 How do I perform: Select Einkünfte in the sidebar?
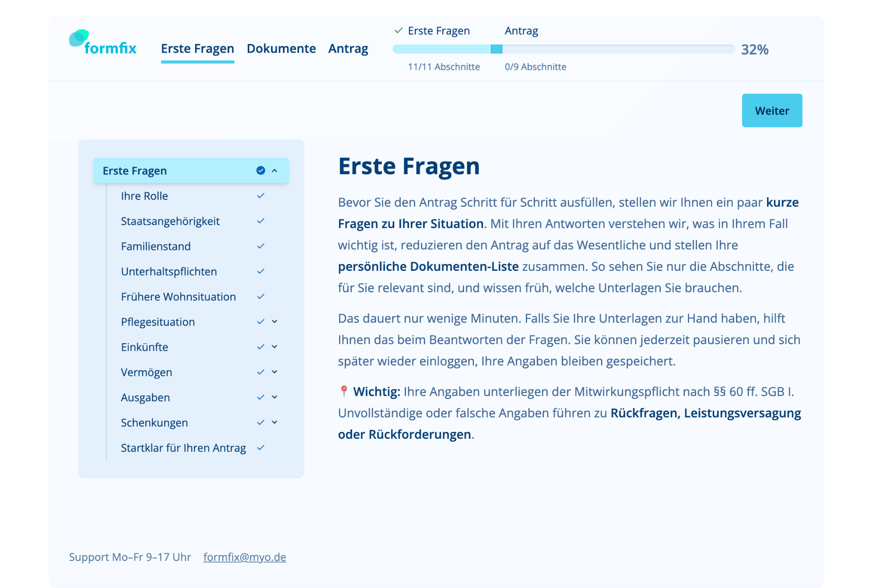144,347
